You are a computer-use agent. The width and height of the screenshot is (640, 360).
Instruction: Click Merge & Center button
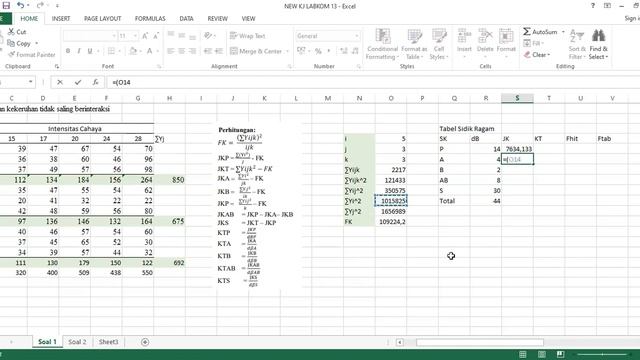[256, 51]
